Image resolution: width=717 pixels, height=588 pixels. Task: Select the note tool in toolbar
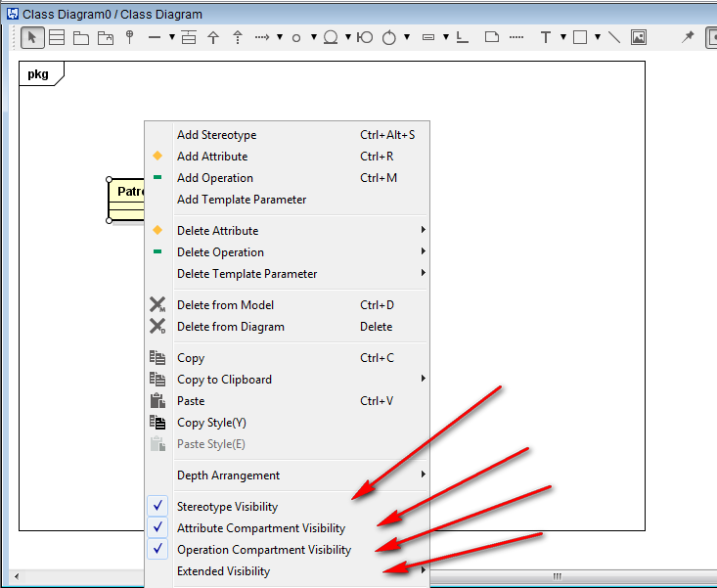[492, 38]
